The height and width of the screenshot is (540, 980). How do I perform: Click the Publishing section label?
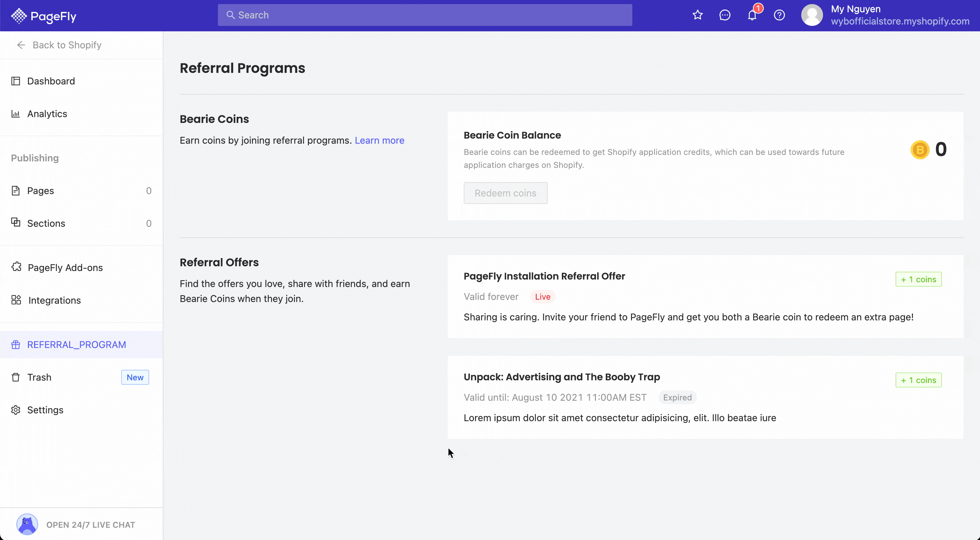point(35,158)
